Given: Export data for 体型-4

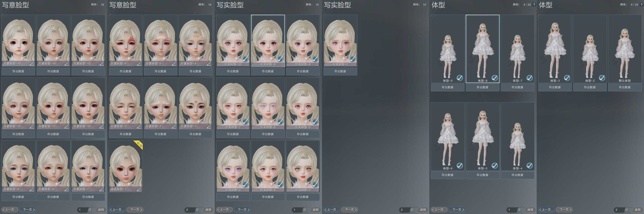Looking at the screenshot, I should (x=517, y=175).
